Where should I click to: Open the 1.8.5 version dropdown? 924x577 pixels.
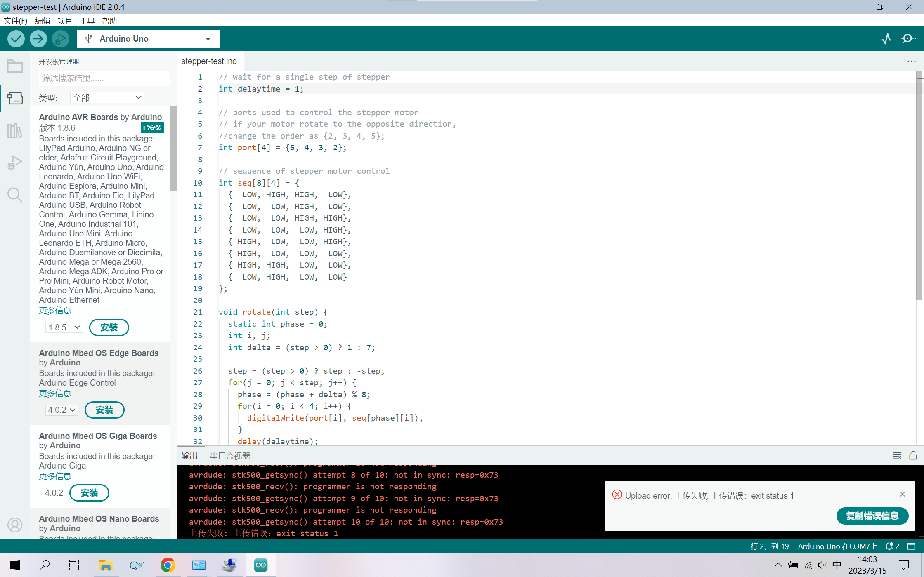coord(64,327)
